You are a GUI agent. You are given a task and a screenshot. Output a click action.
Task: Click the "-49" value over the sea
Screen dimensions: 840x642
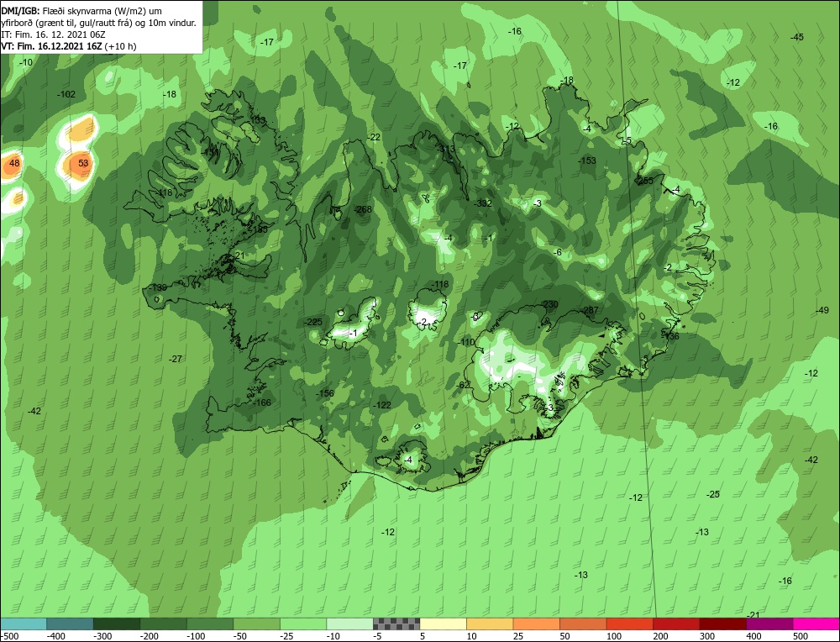822,310
